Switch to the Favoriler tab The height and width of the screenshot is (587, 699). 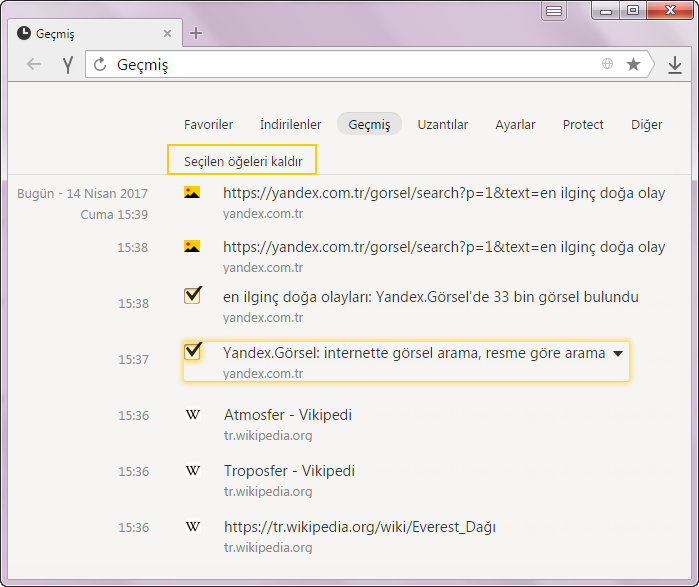208,124
